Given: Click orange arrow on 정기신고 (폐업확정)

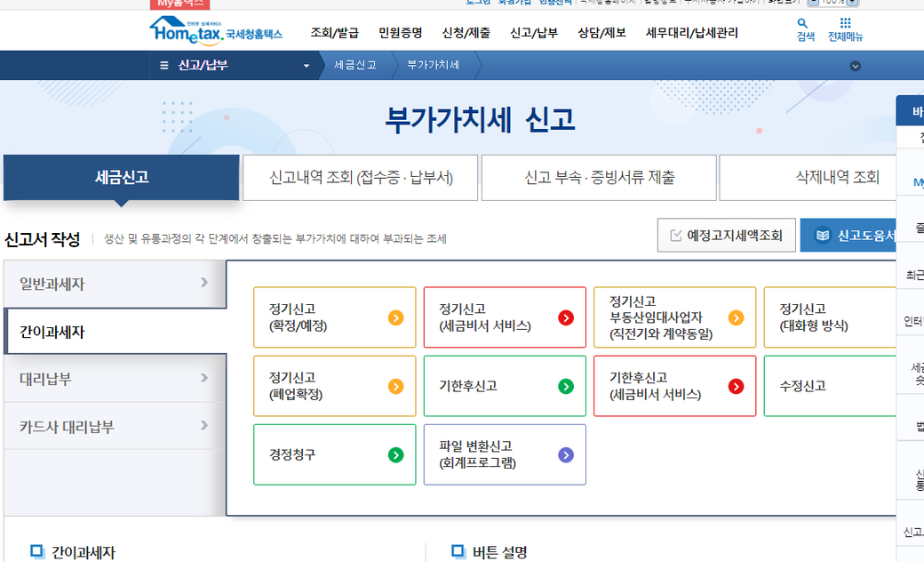Looking at the screenshot, I should (396, 386).
